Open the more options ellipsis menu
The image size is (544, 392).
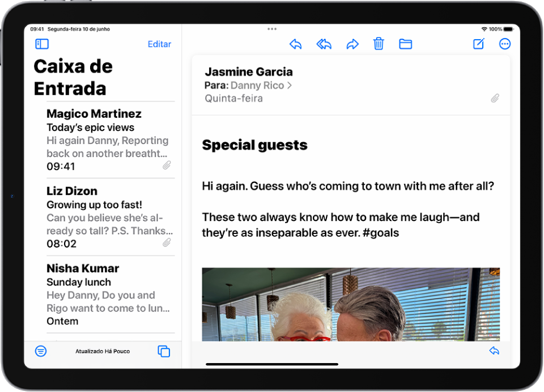[x=505, y=44]
